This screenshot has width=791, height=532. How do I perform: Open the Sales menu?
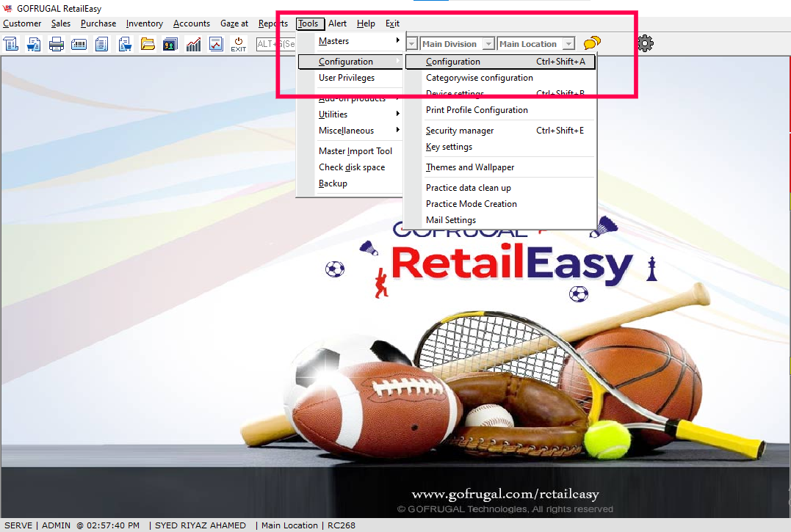(x=61, y=23)
